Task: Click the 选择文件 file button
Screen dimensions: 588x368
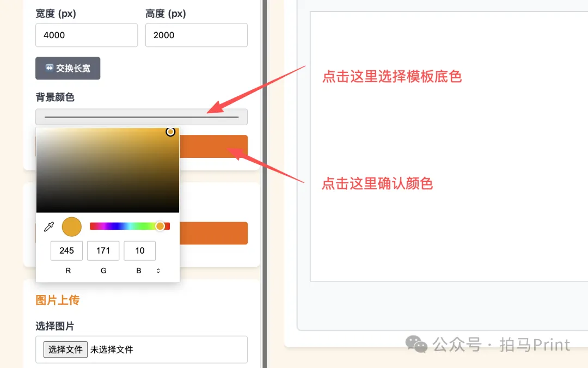Action: (65, 349)
